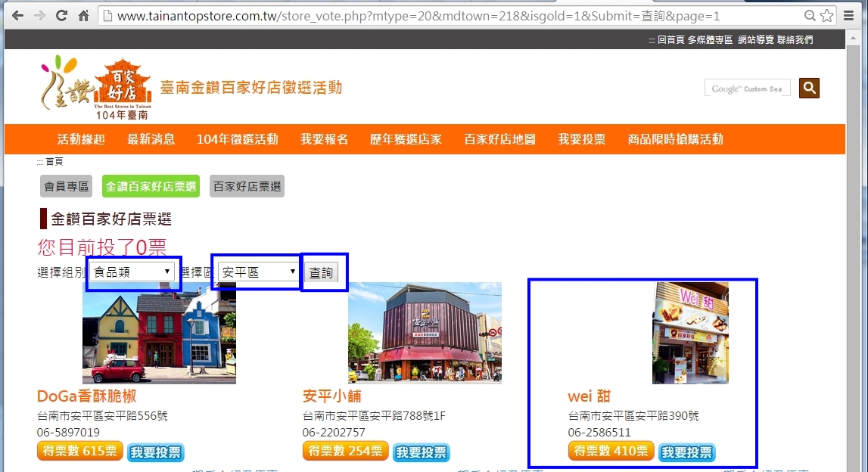The image size is (868, 472).
Task: Open the wei 甜 storefront thumbnail
Action: [690, 333]
